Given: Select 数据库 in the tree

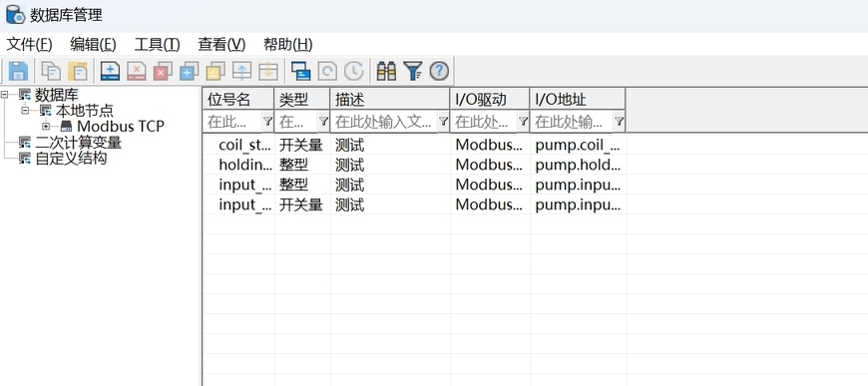Looking at the screenshot, I should coord(57,95).
